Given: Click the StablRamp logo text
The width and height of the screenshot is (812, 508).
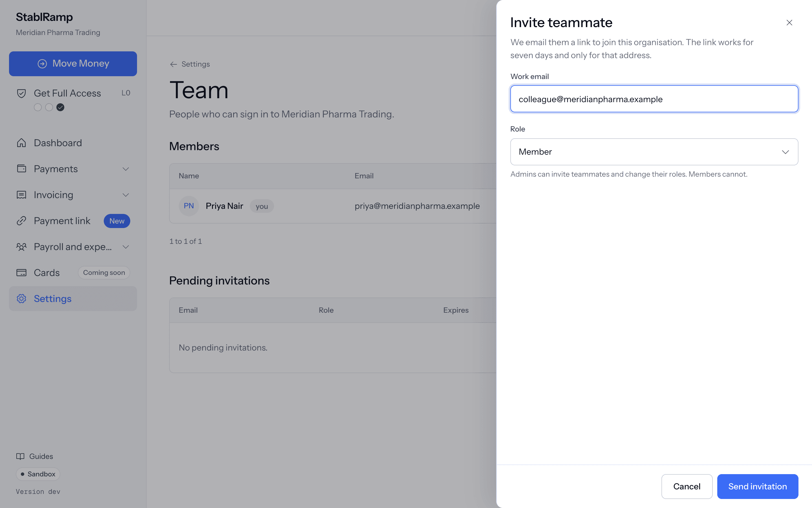Looking at the screenshot, I should tap(44, 17).
